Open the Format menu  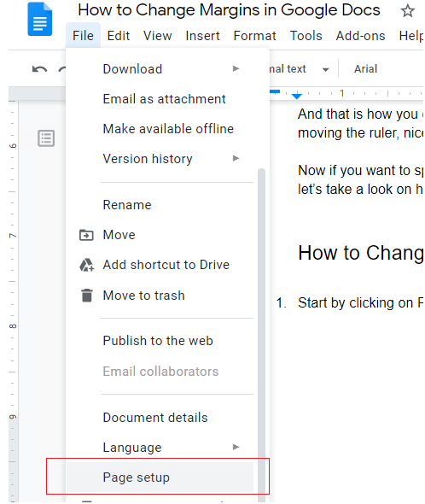tap(254, 36)
